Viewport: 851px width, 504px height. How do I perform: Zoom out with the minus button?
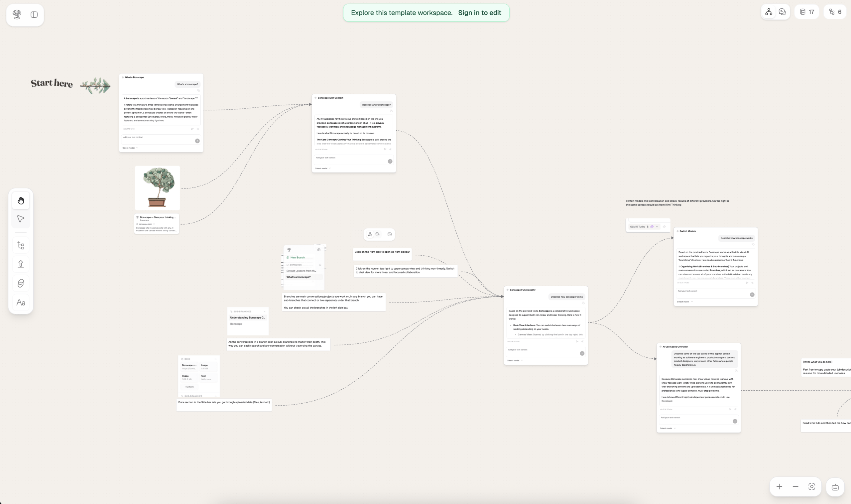[795, 487]
